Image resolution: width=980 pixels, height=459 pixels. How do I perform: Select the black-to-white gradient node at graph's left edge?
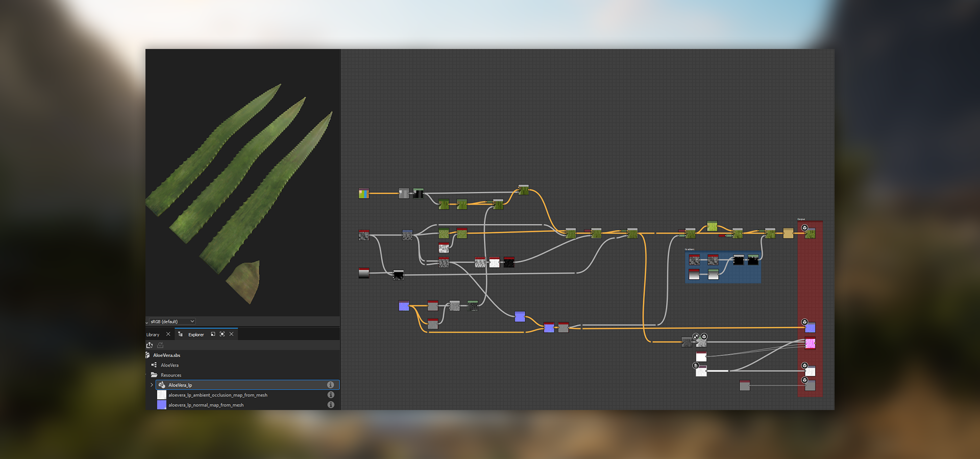pyautogui.click(x=364, y=273)
